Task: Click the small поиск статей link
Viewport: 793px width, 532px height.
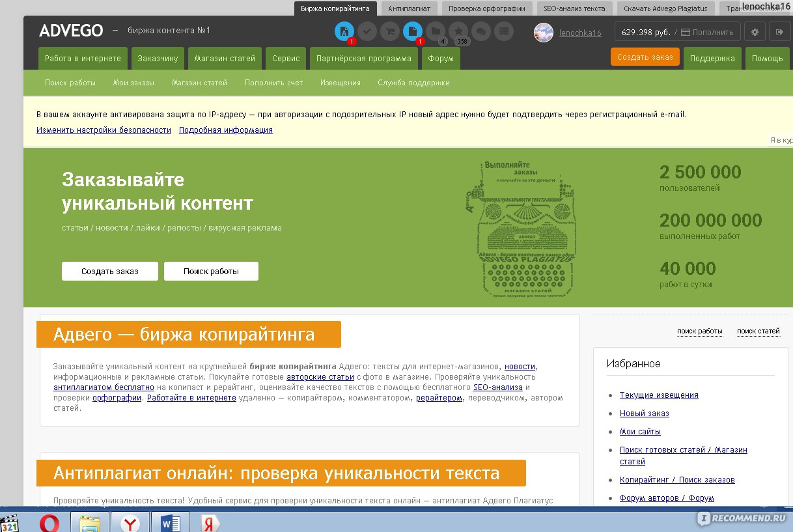Action: [x=758, y=331]
